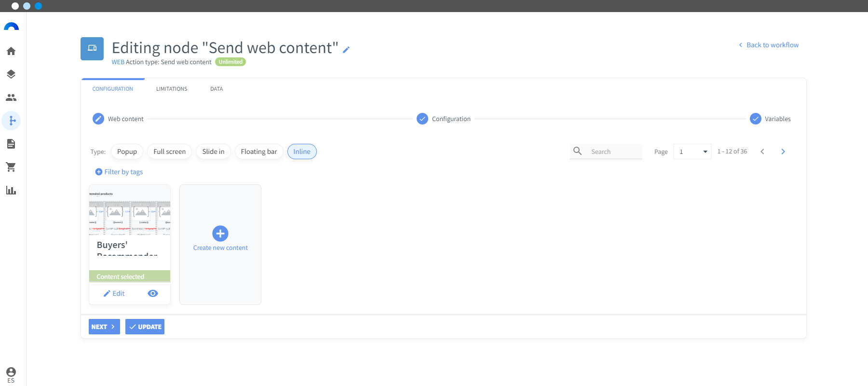
Task: Open the contacts people icon in sidebar
Action: 11,97
